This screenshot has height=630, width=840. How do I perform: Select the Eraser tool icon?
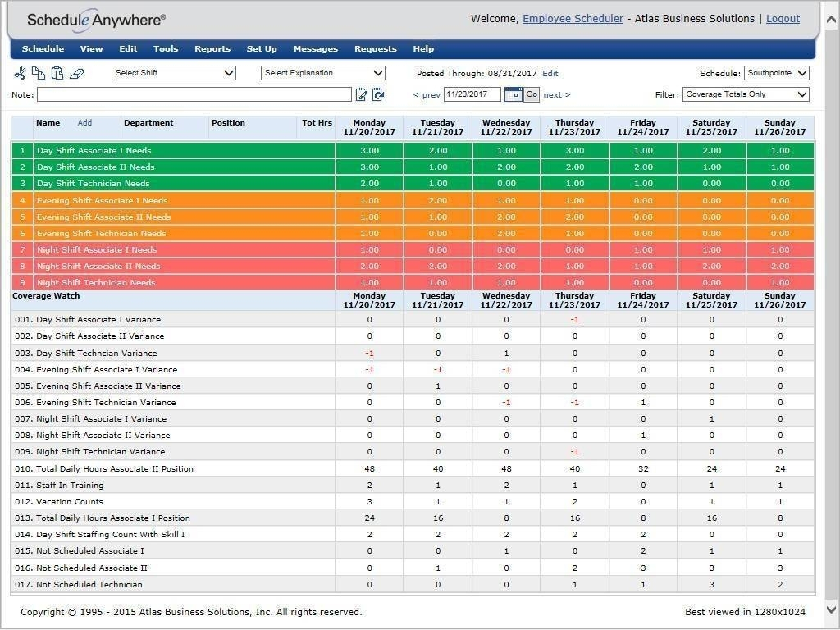[77, 74]
